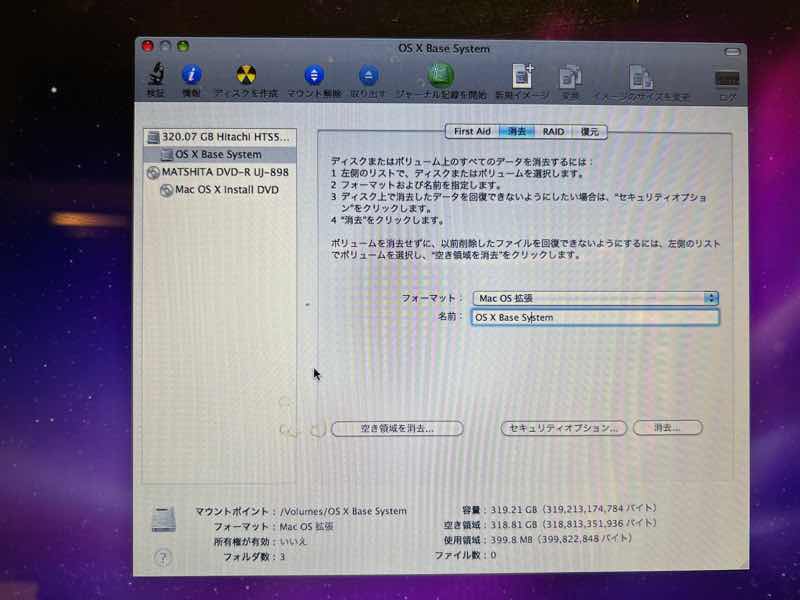Click the Enable Journaling (ジャーナル記録を開始) icon
Viewport: 800px width, 600px height.
click(440, 76)
